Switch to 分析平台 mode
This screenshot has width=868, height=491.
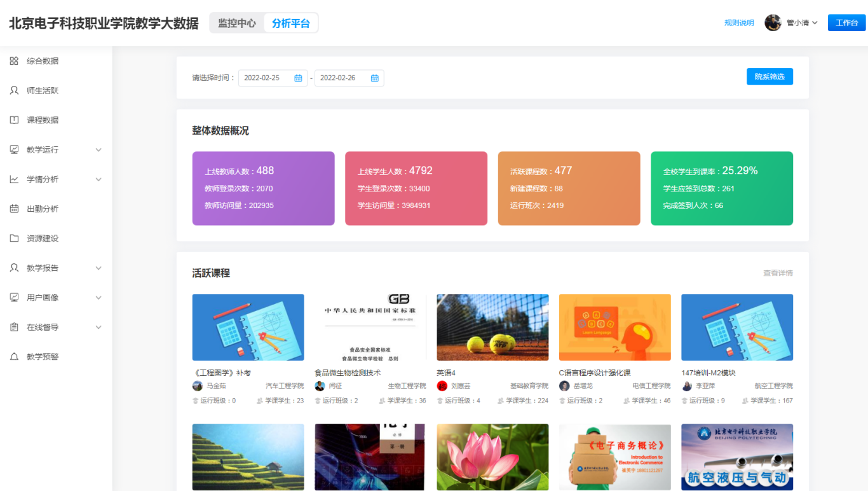click(x=291, y=23)
